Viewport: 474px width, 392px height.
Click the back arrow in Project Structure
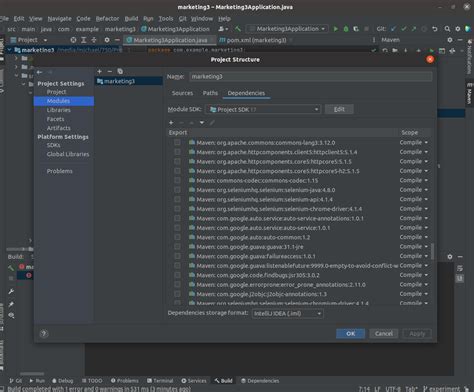point(40,72)
